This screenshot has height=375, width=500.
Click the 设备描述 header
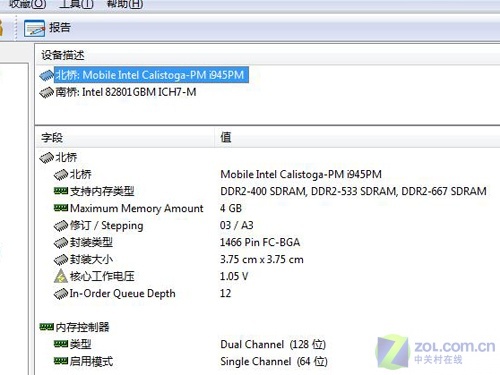[x=63, y=55]
